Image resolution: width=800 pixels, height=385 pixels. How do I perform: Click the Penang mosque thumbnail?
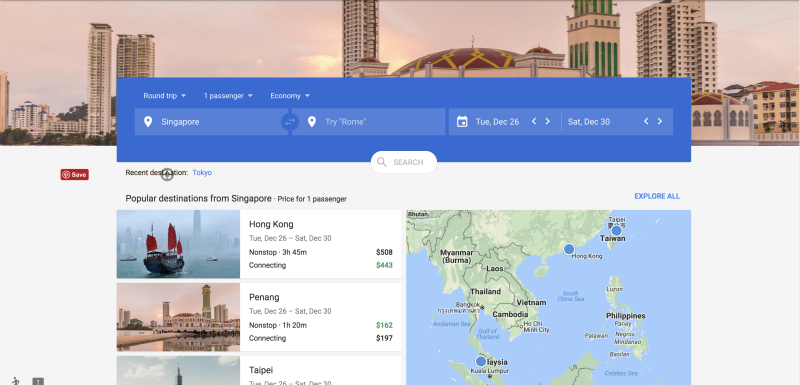coord(178,317)
